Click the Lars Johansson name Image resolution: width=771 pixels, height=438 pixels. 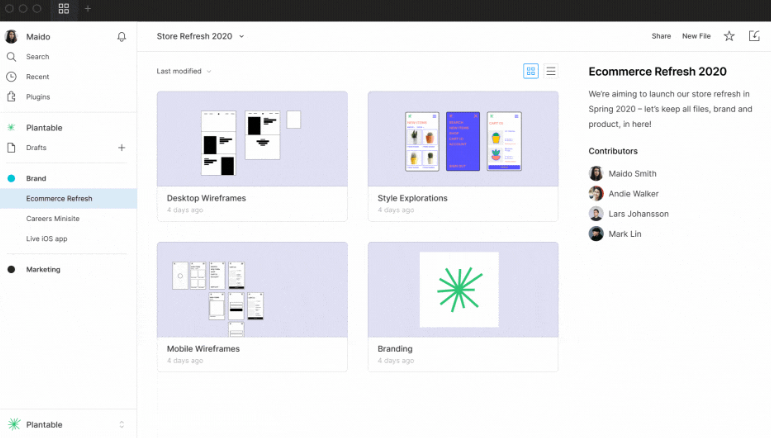tap(638, 214)
